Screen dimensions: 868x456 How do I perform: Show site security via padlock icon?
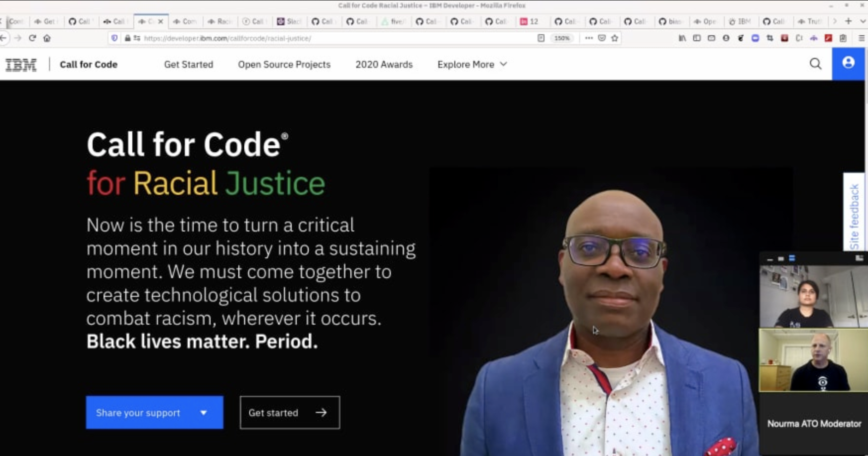pos(127,38)
